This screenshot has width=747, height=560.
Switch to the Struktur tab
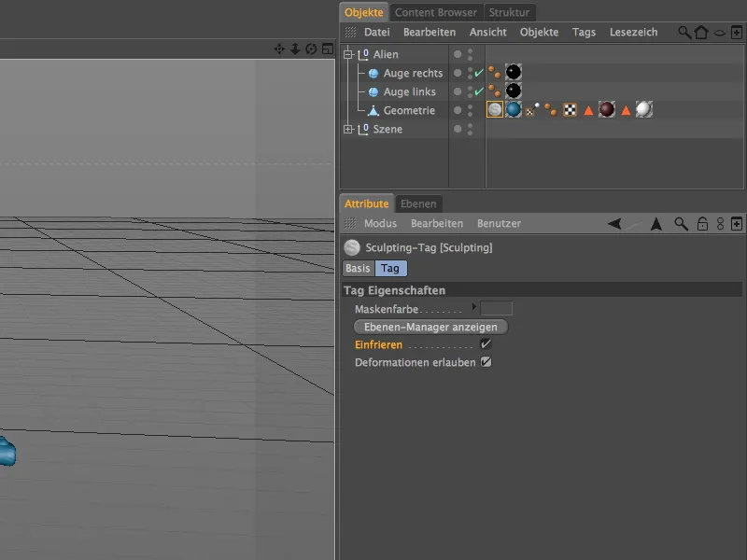click(509, 12)
